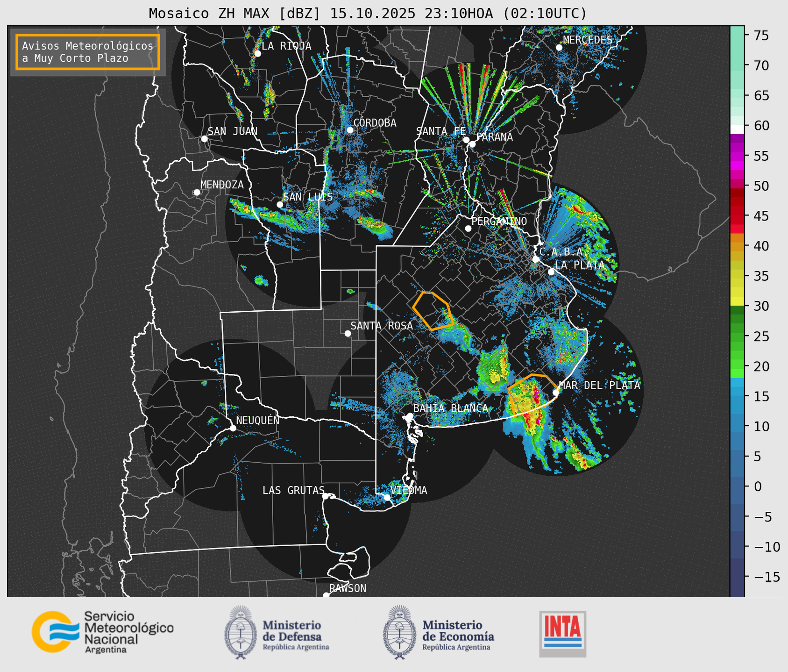The height and width of the screenshot is (672, 788).
Task: Select the Mar del Plata city marker
Action: 555,392
